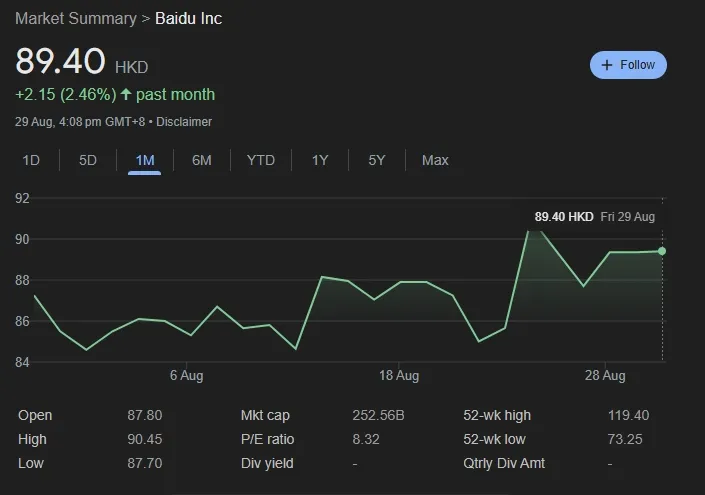Show the Max time range chart
The height and width of the screenshot is (495, 705).
(435, 160)
